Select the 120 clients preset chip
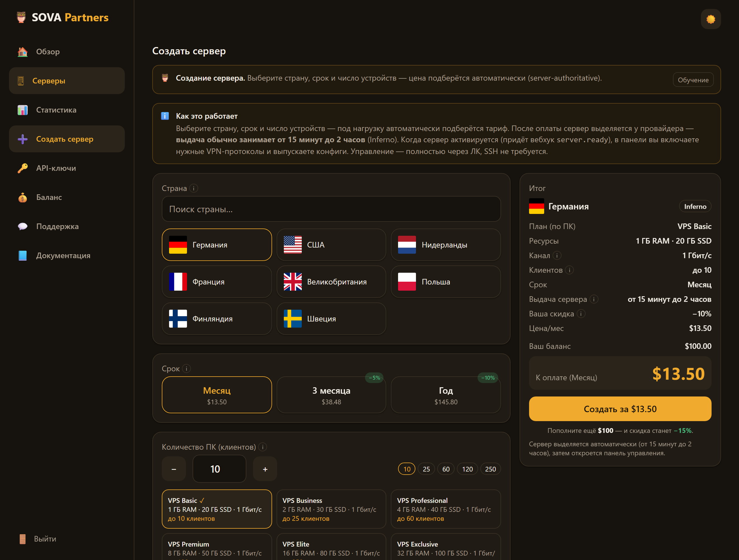739x560 pixels. pyautogui.click(x=467, y=469)
